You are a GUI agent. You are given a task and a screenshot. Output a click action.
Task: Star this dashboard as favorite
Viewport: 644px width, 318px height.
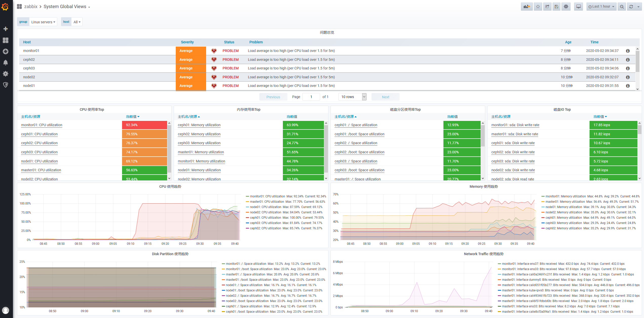(538, 7)
